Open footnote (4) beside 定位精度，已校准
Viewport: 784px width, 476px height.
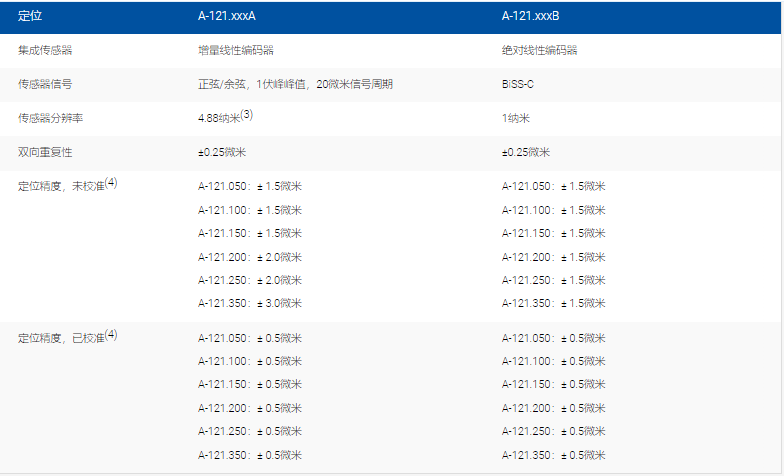click(112, 335)
